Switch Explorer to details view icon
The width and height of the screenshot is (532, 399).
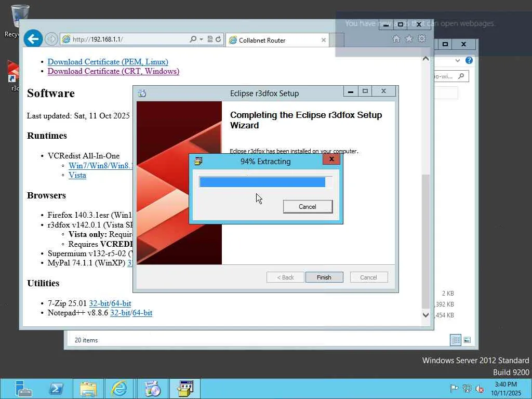coord(456,340)
